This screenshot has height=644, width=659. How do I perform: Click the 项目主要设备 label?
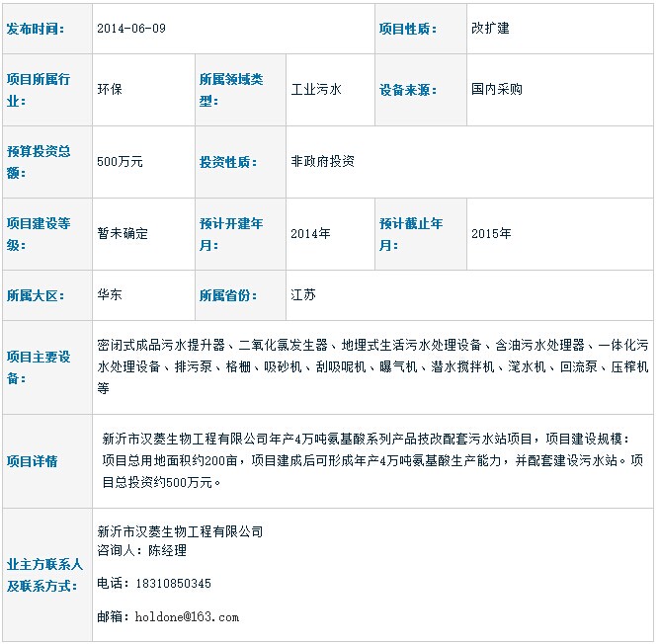click(x=39, y=368)
